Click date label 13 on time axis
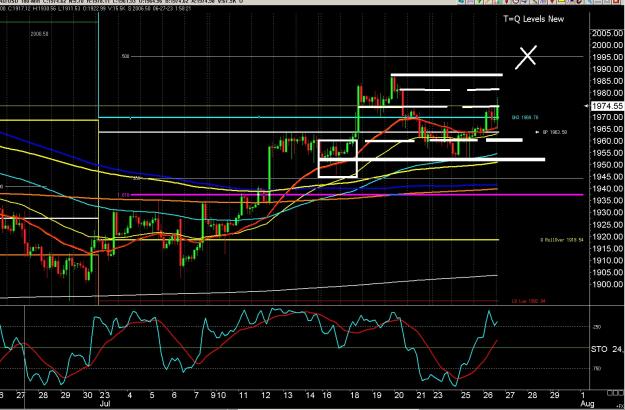The image size is (625, 410). [x=288, y=395]
